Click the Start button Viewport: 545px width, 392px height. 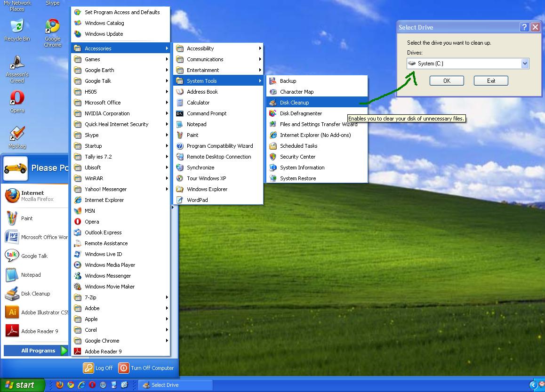(x=22, y=384)
